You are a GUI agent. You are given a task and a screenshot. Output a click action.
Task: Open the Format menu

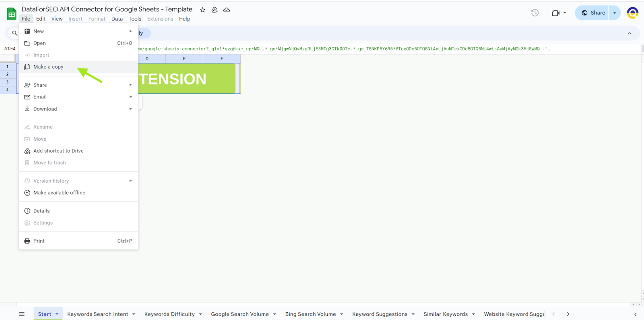coord(97,19)
